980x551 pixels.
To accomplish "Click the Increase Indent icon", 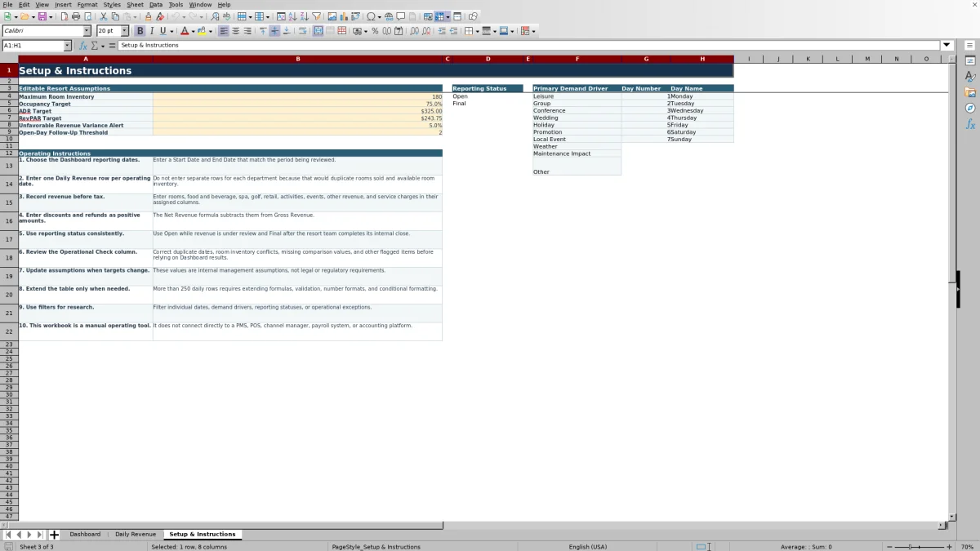I will pyautogui.click(x=442, y=31).
